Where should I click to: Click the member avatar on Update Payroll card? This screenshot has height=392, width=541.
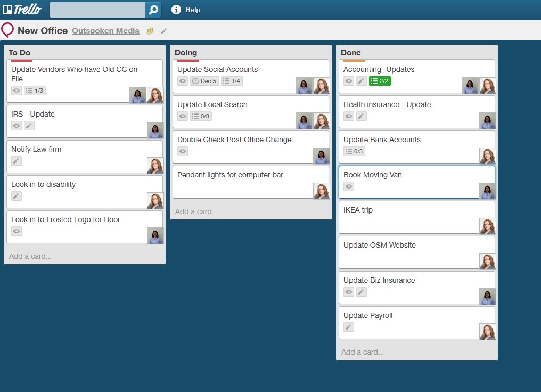(488, 332)
